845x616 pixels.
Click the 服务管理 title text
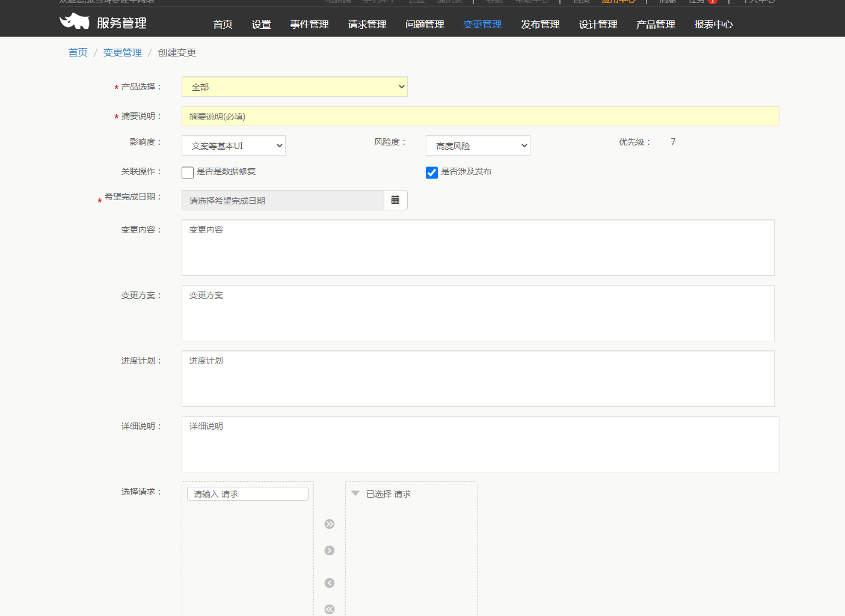tap(121, 23)
